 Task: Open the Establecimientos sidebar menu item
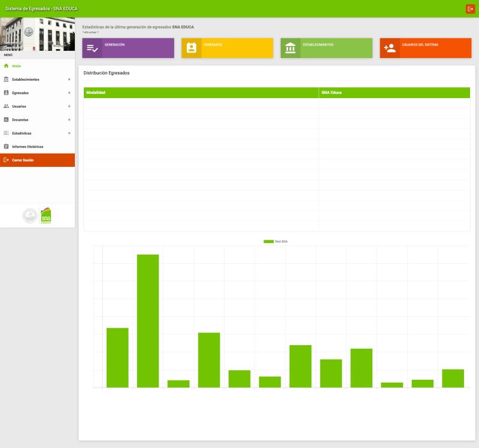click(x=37, y=80)
